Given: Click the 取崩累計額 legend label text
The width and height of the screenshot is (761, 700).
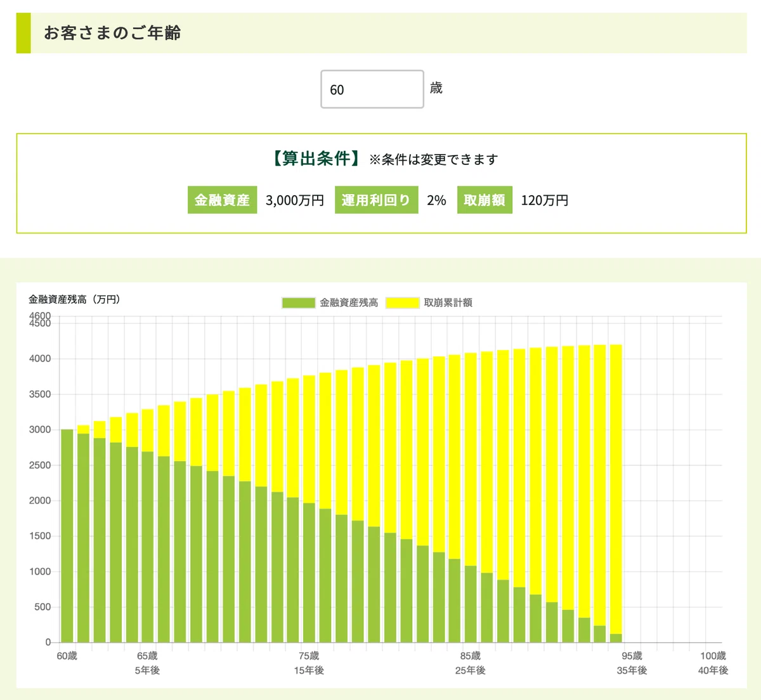Looking at the screenshot, I should tap(448, 302).
